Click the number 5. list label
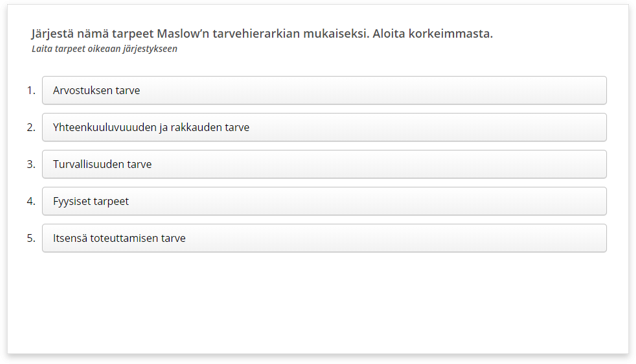The image size is (636, 364). click(31, 238)
